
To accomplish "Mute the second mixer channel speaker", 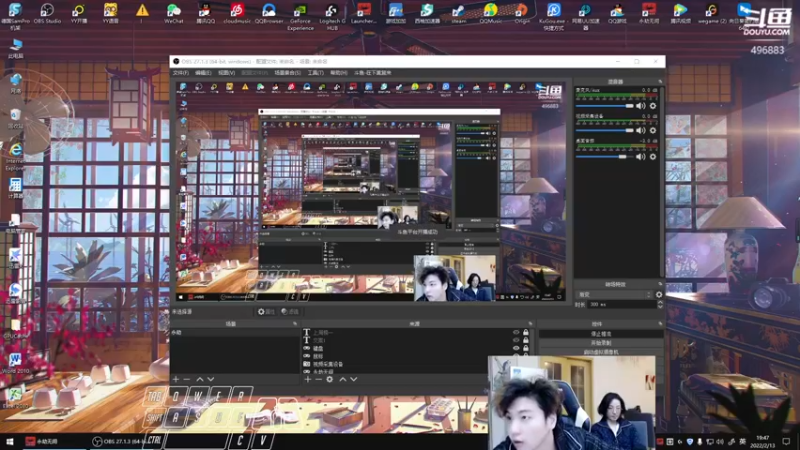I will click(x=640, y=131).
